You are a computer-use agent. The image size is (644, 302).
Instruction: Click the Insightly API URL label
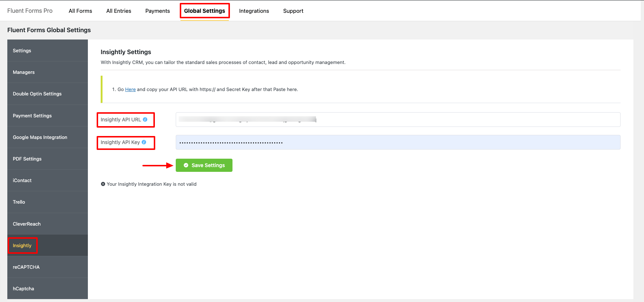[x=121, y=120]
